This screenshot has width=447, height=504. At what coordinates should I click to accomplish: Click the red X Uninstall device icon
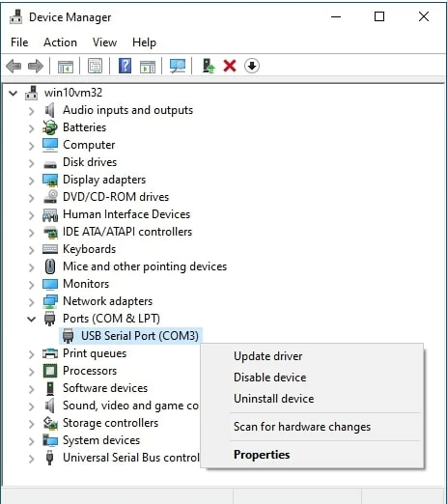click(230, 66)
